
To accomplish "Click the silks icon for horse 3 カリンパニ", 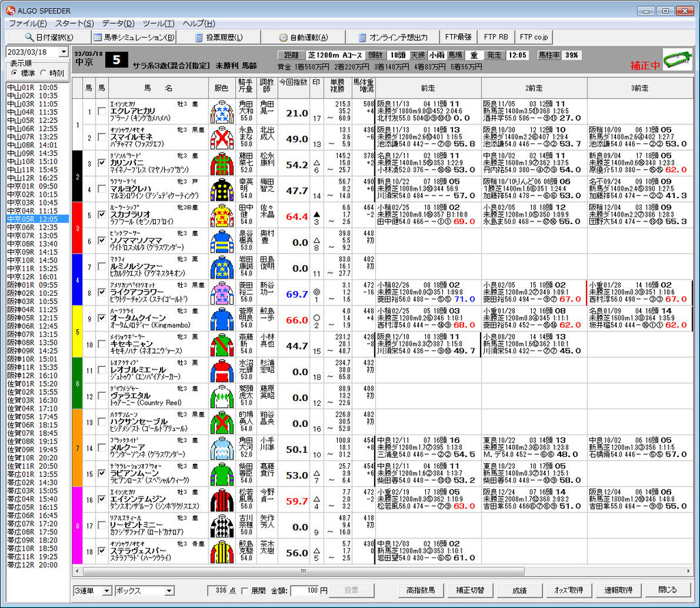I will (x=222, y=164).
